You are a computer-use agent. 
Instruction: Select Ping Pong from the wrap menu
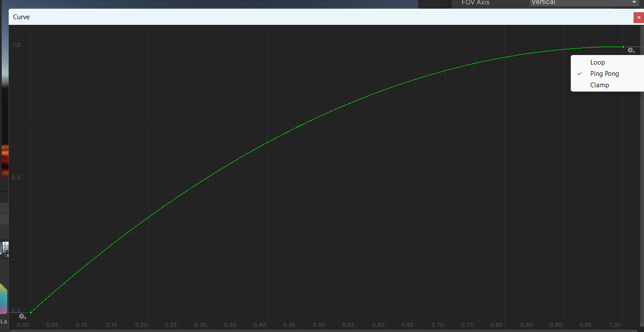coord(605,73)
